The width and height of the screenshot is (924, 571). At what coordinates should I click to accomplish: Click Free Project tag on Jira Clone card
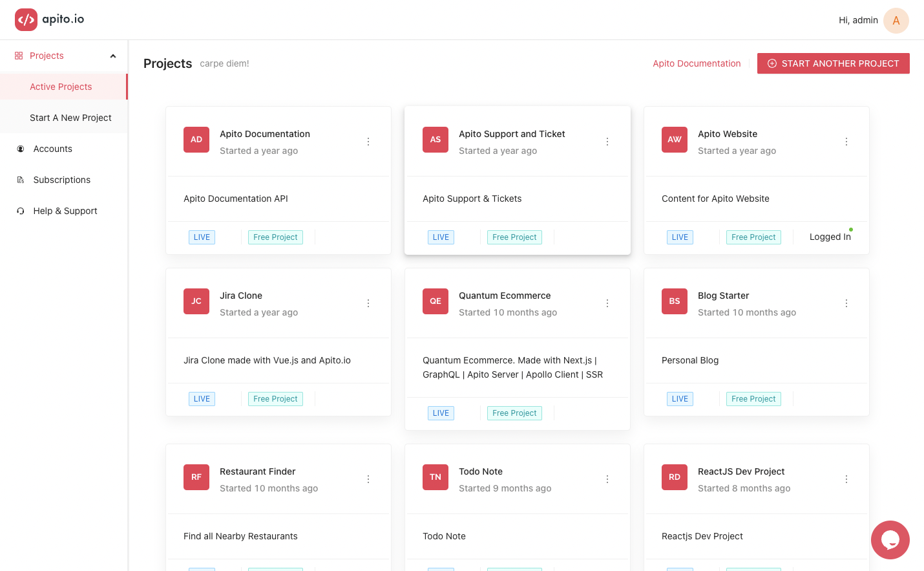[275, 399]
